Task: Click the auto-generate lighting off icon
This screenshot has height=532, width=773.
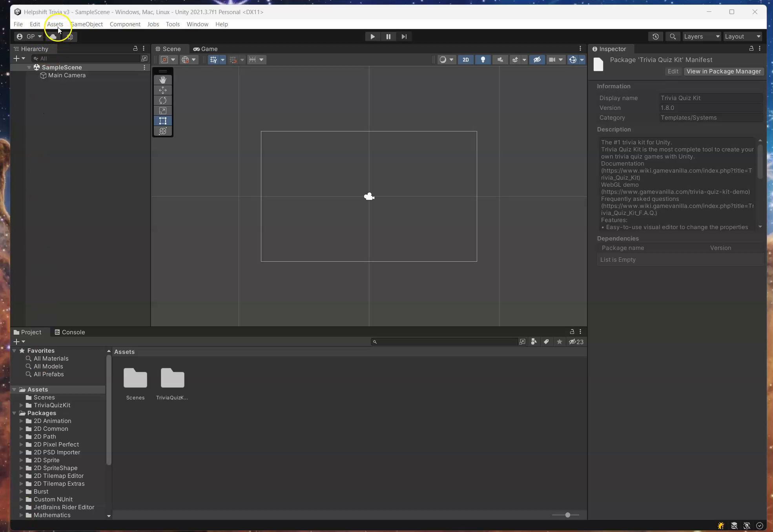Action: coord(747,526)
